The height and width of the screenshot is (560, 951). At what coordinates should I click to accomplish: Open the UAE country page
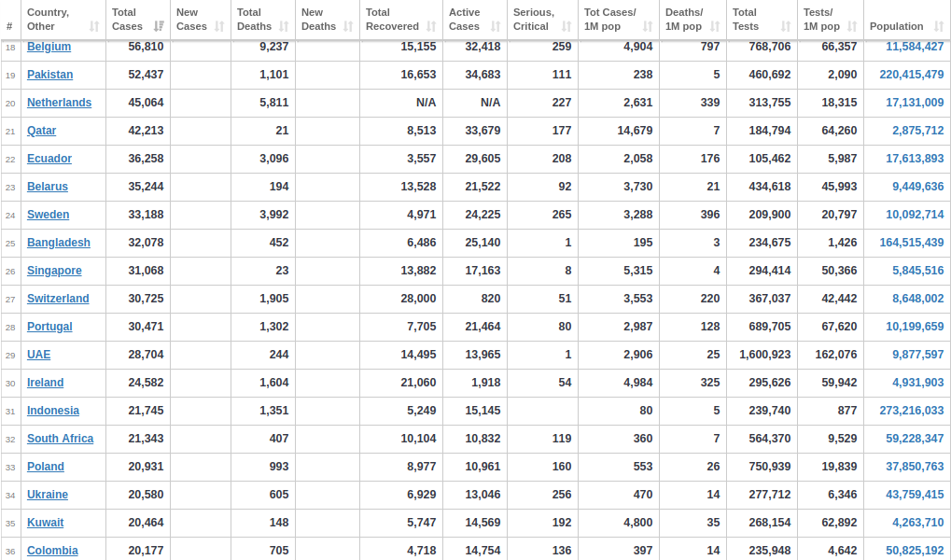[x=38, y=354]
